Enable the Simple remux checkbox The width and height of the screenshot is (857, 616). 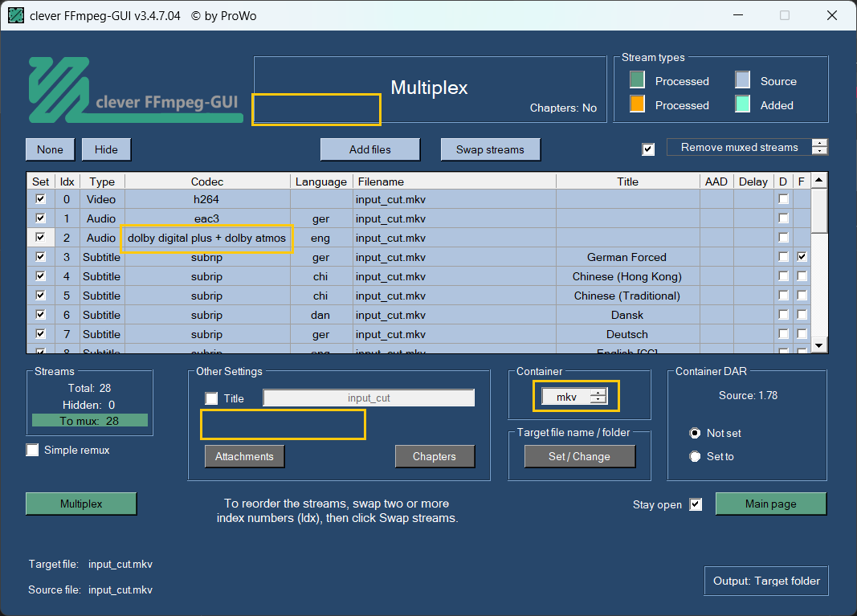click(33, 451)
